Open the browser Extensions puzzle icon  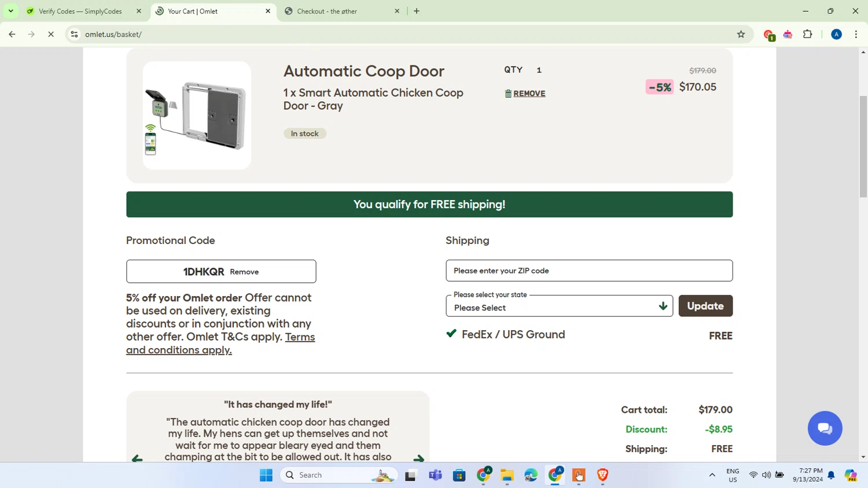click(x=808, y=34)
